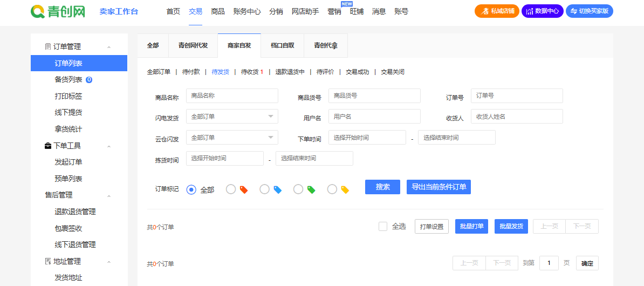Switch to the 青创网代发 tab

[193, 46]
